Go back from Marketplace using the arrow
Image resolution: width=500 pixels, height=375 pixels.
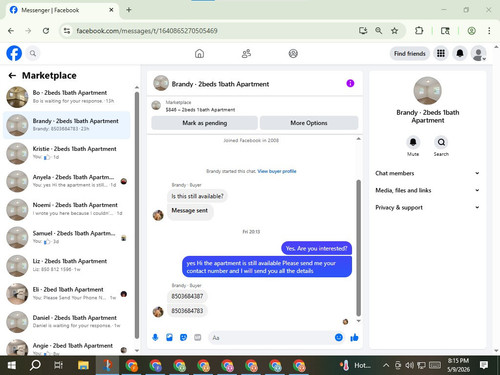12,76
